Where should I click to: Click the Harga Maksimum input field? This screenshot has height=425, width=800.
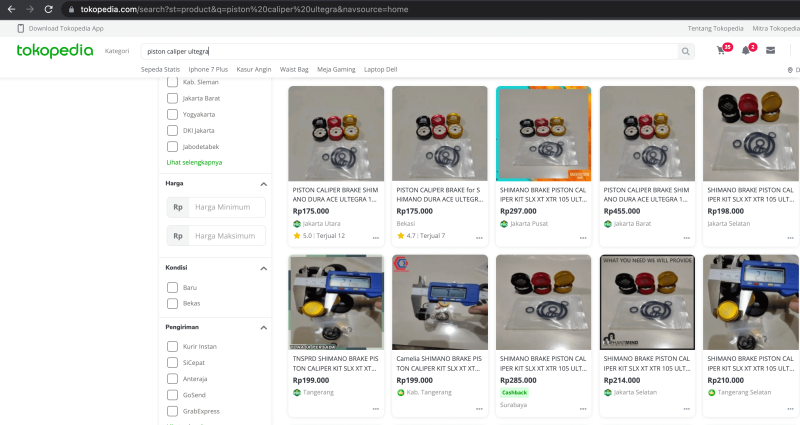227,236
